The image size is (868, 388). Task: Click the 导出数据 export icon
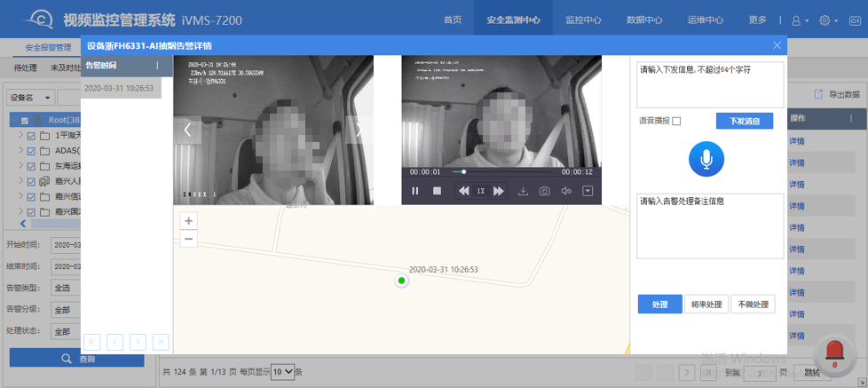[x=818, y=95]
